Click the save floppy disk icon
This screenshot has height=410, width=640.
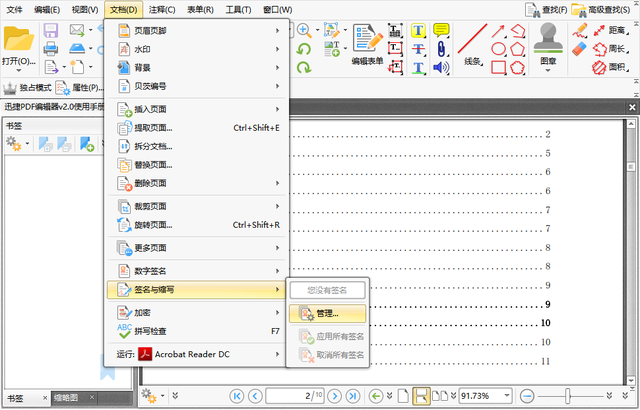coord(51,31)
